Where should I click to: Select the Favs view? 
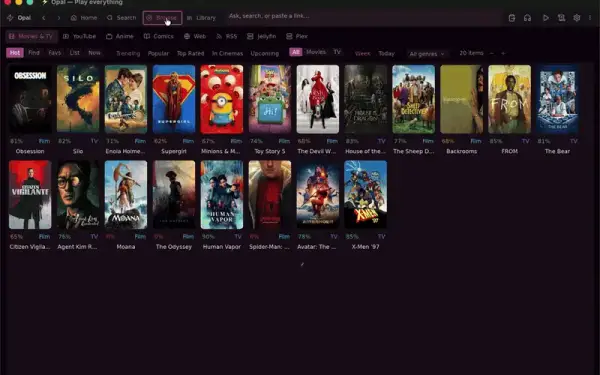click(x=55, y=53)
